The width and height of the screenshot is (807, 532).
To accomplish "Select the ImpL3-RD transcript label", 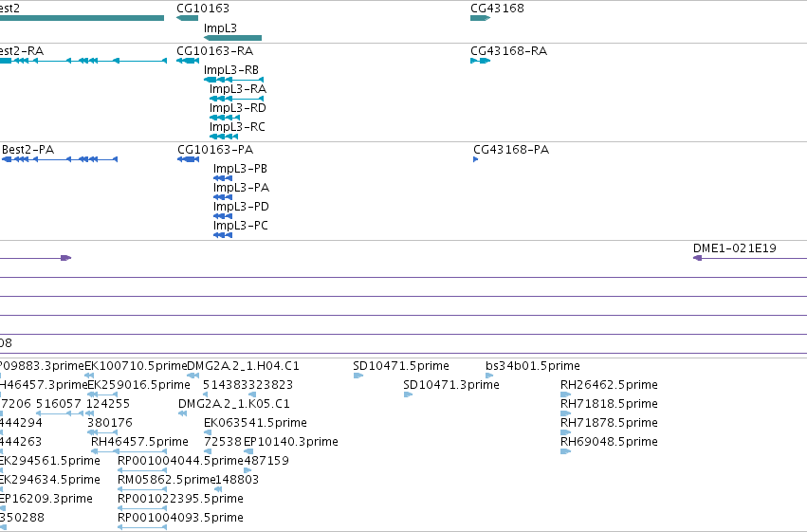I will tap(238, 108).
